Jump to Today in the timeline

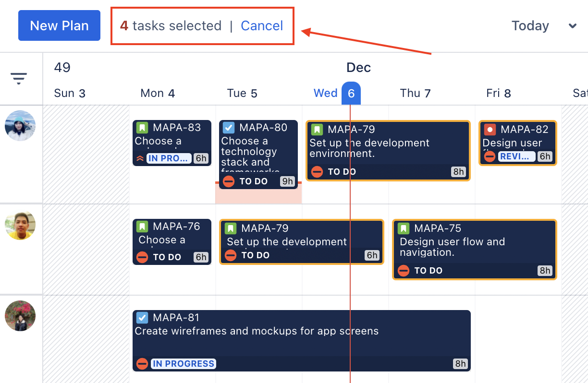(x=530, y=25)
